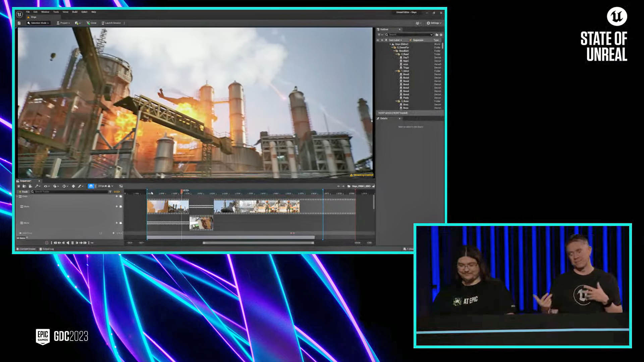644x362 pixels.
Task: Click the Verse button in toolbar
Action: click(x=92, y=23)
